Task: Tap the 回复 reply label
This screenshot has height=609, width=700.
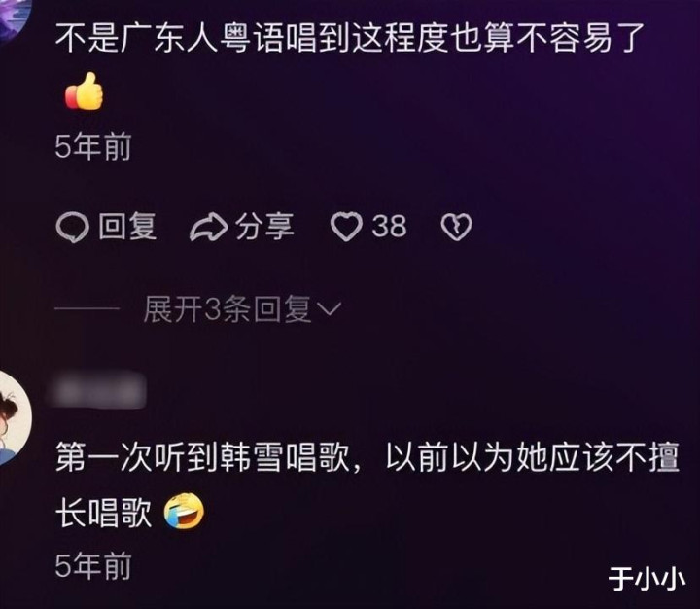Action: tap(127, 226)
